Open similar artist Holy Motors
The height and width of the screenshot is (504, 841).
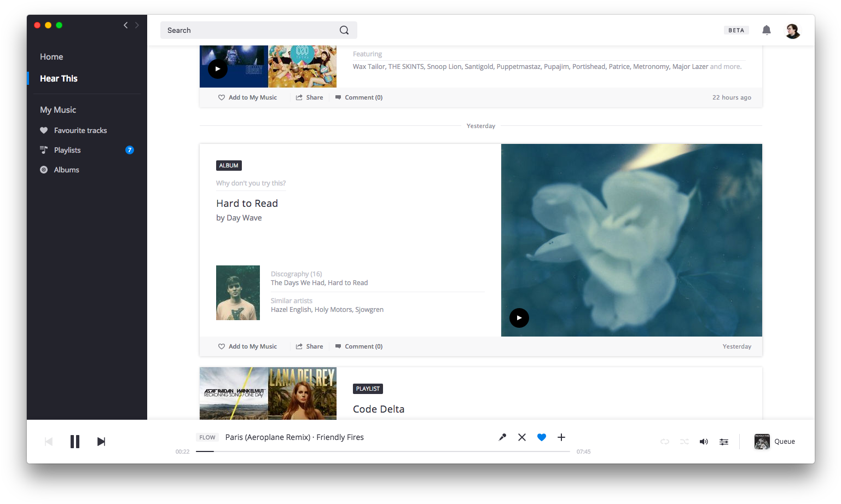[333, 310]
